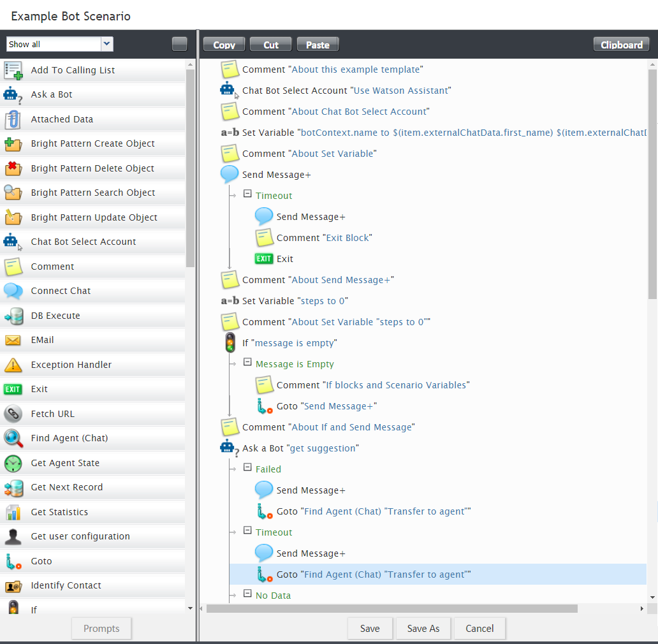The height and width of the screenshot is (644, 658).
Task: Open the Clipboard panel button
Action: [621, 45]
